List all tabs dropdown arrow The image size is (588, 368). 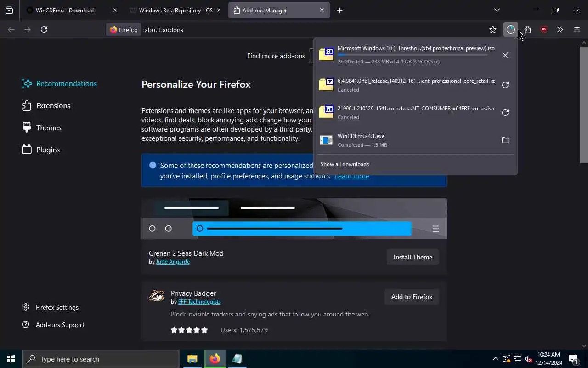497,10
